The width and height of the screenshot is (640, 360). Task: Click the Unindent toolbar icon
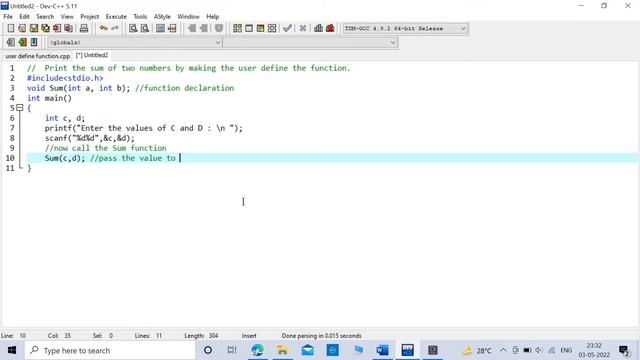click(x=203, y=28)
